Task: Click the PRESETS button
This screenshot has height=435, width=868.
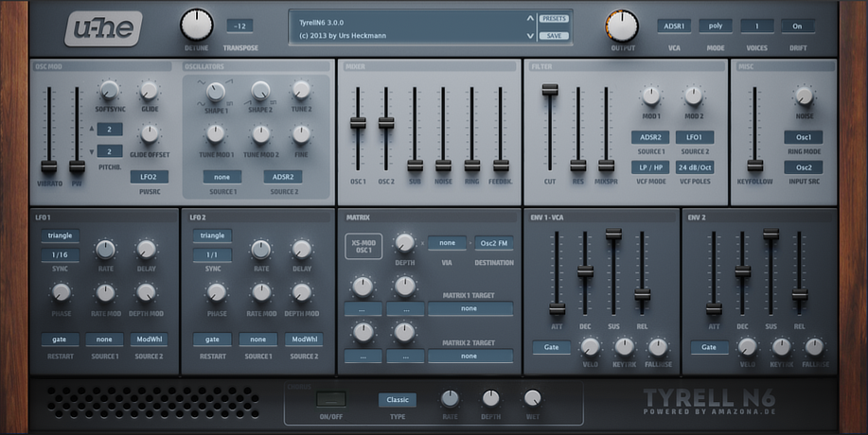Action: [x=554, y=19]
